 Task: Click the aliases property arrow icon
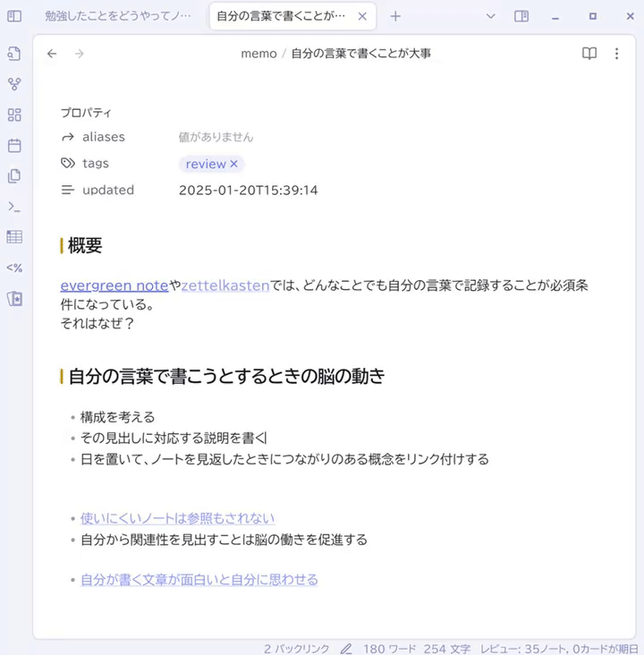pos(68,137)
